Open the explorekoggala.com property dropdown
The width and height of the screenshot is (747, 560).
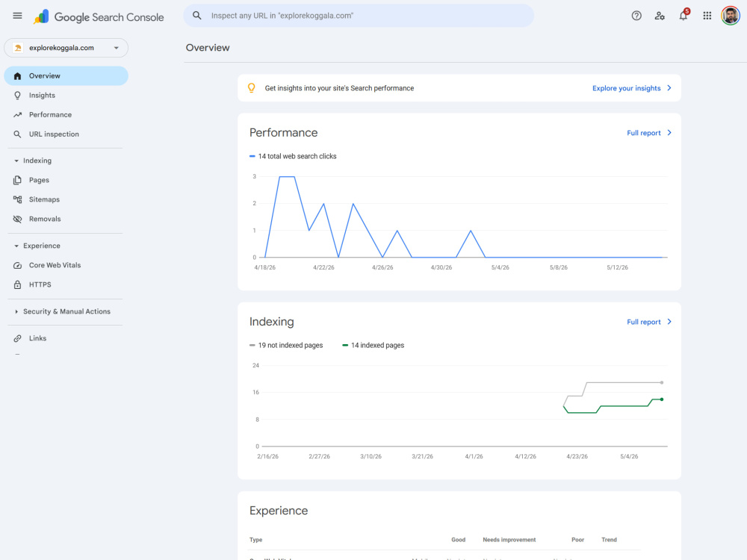(x=66, y=48)
